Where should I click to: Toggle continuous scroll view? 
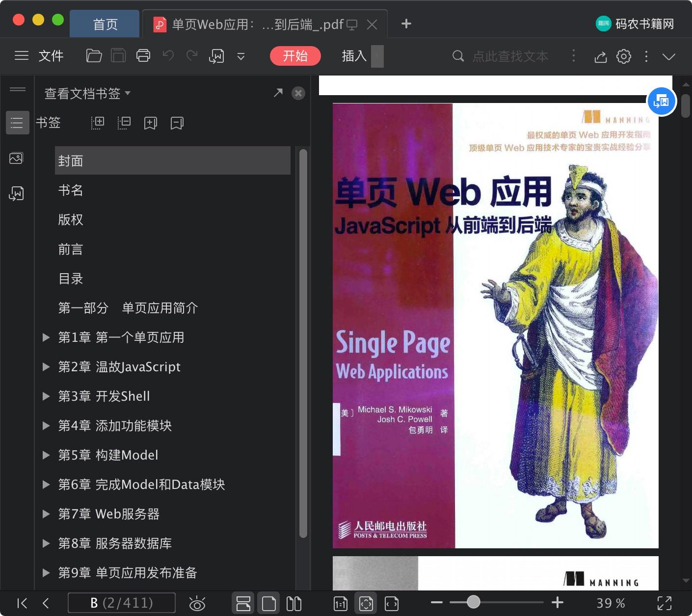click(x=243, y=603)
